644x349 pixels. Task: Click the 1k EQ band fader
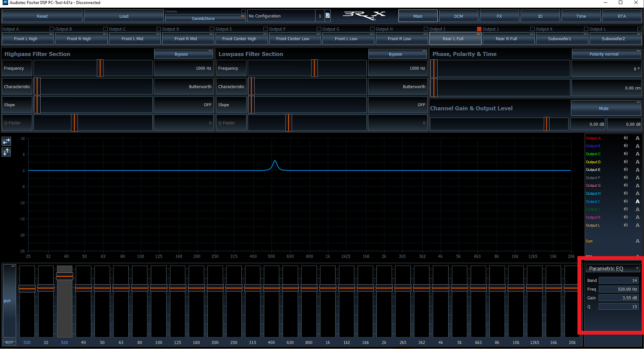(328, 288)
